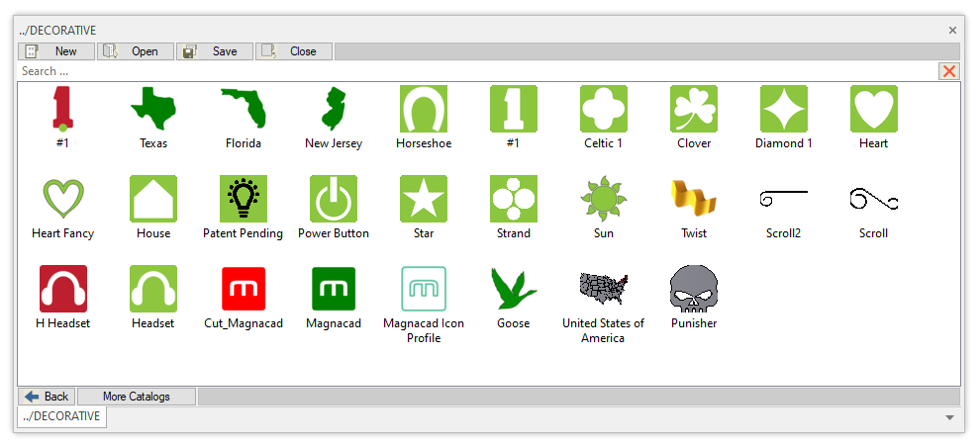Select the Power Button icon
Screen dimensions: 980x446
(334, 199)
